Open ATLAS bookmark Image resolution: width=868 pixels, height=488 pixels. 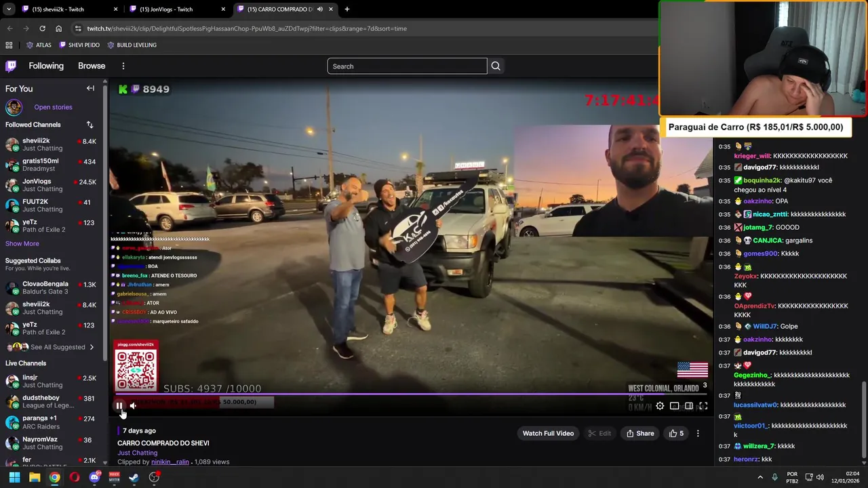tap(39, 45)
